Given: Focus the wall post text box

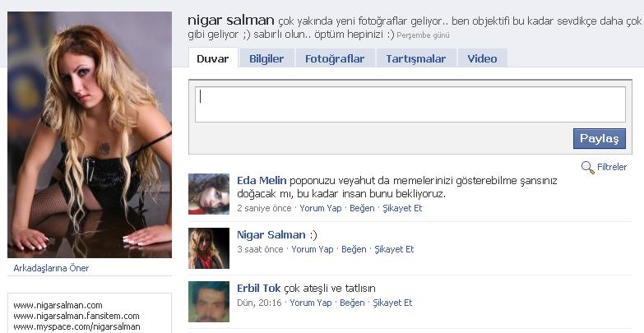Looking at the screenshot, I should click(x=410, y=104).
